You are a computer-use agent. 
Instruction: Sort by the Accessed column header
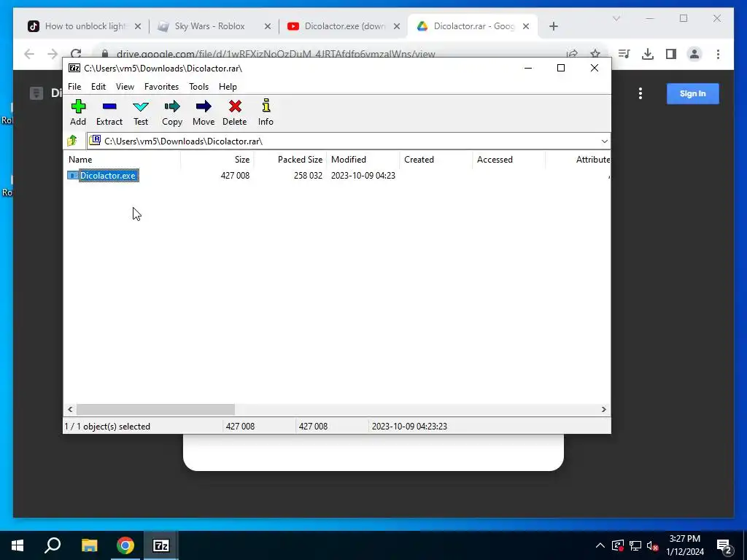pyautogui.click(x=508, y=160)
